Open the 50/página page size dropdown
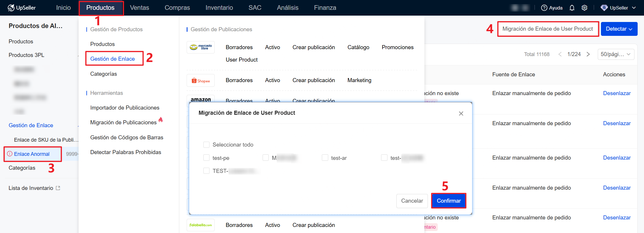 click(616, 54)
